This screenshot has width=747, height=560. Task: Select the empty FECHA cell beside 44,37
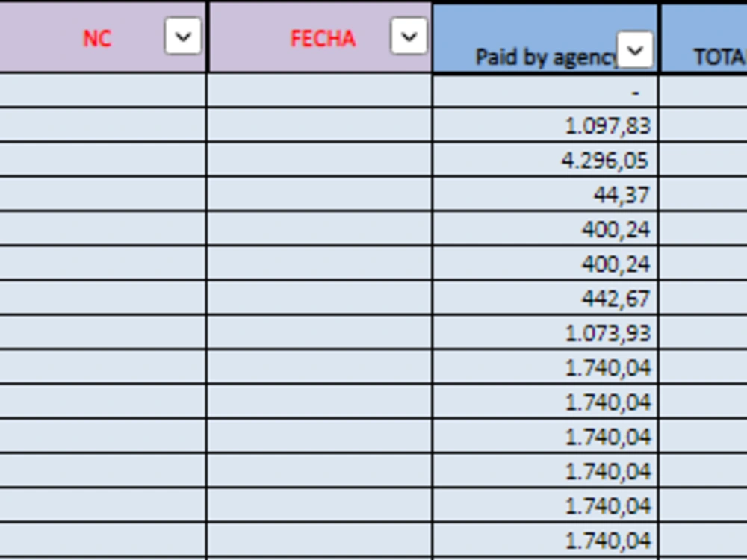coord(320,194)
